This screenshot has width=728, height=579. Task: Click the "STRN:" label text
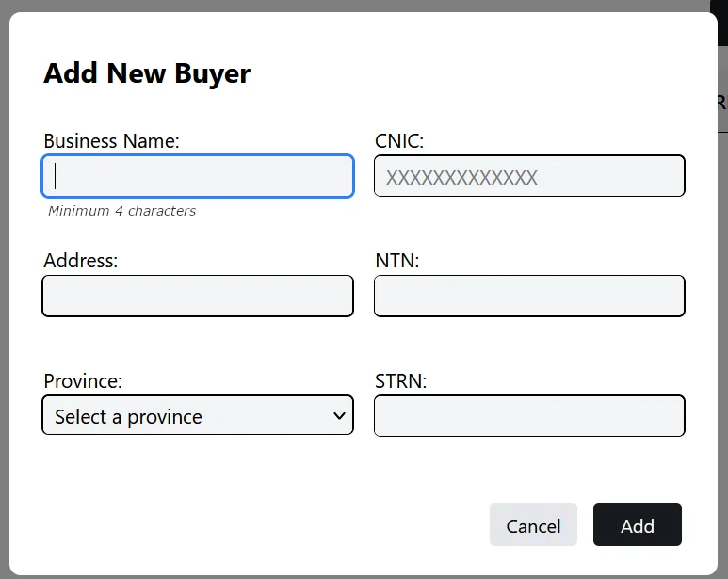pyautogui.click(x=400, y=381)
